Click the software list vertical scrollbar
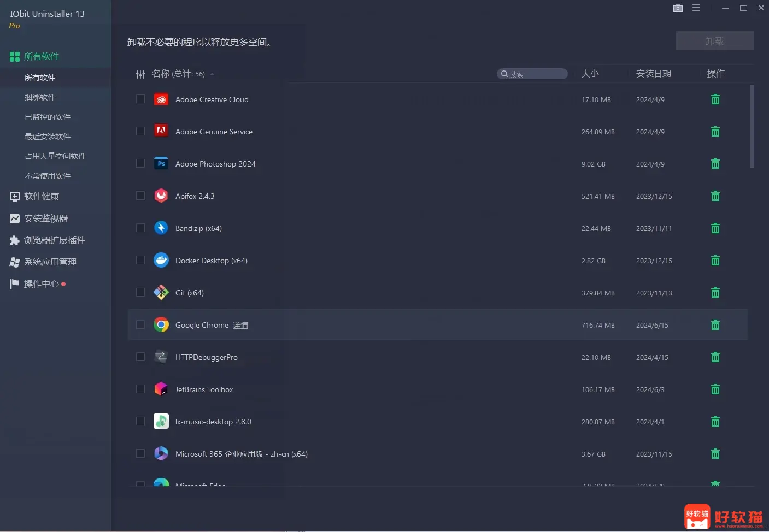The image size is (769, 532). 752,126
